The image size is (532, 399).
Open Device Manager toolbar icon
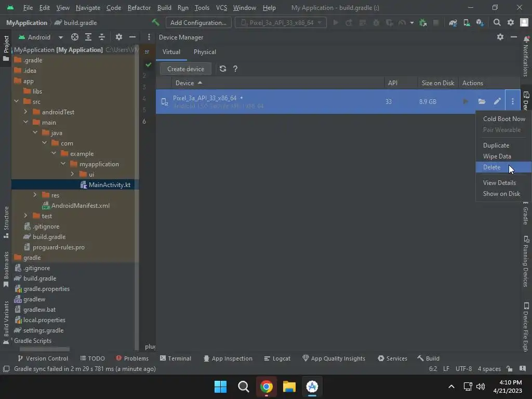(467, 23)
